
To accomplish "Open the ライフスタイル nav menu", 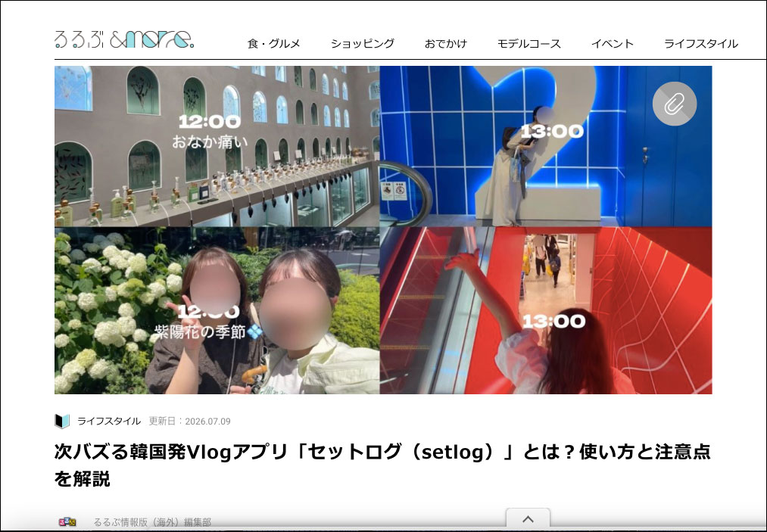I will point(700,44).
